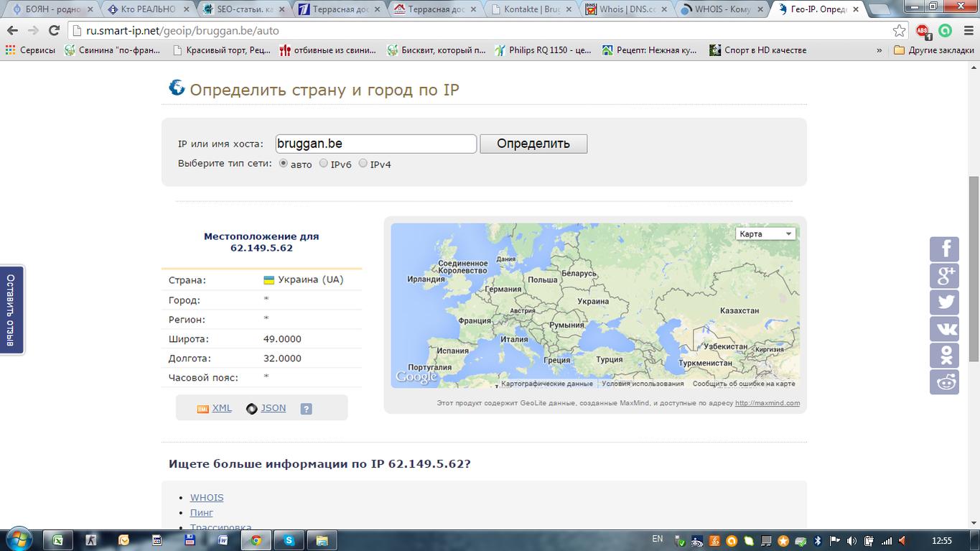This screenshot has height=551, width=980.
Task: Switch to the 'БОЯН - родно' tab
Action: tap(52, 10)
